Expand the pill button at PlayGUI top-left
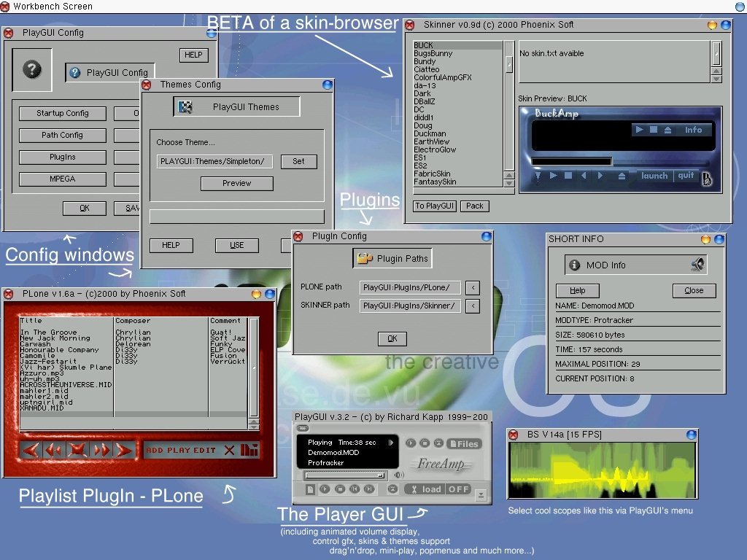The width and height of the screenshot is (747, 560). point(303,428)
